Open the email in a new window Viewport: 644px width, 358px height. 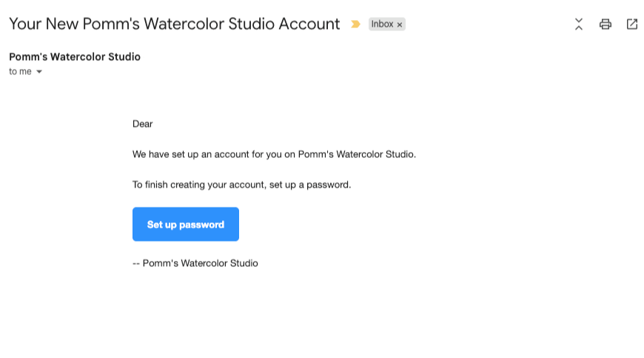(x=632, y=24)
